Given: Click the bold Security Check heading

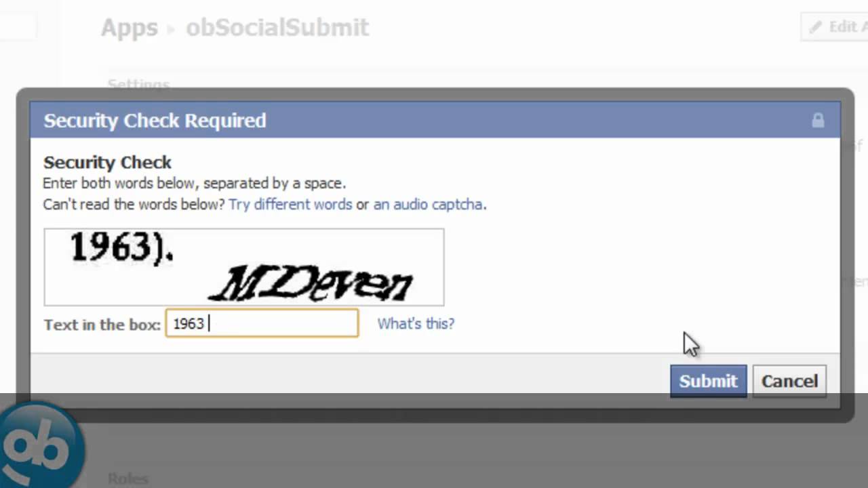Looking at the screenshot, I should (107, 163).
